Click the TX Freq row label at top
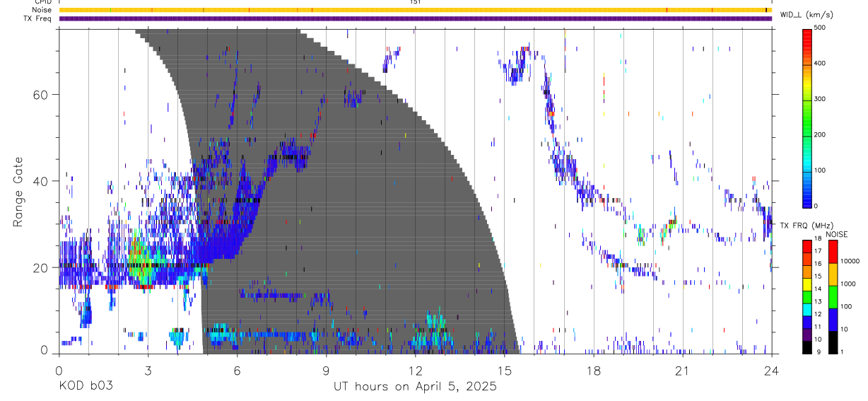Screen dimensions: 868x401 (x=38, y=18)
